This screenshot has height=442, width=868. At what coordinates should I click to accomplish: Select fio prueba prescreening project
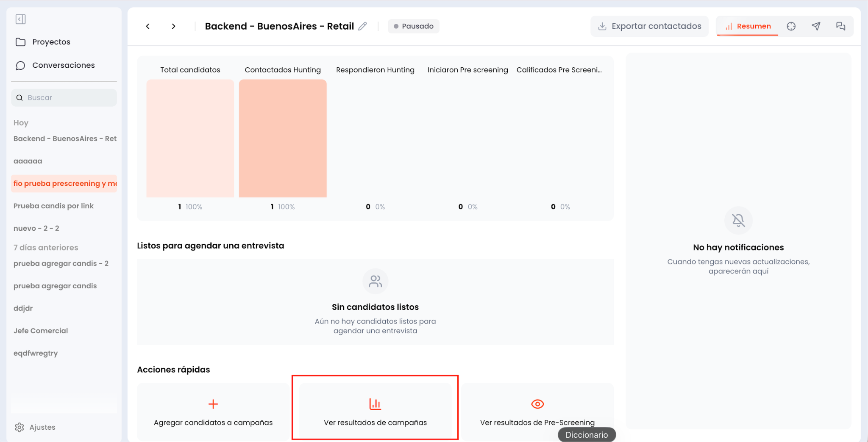[x=64, y=183]
